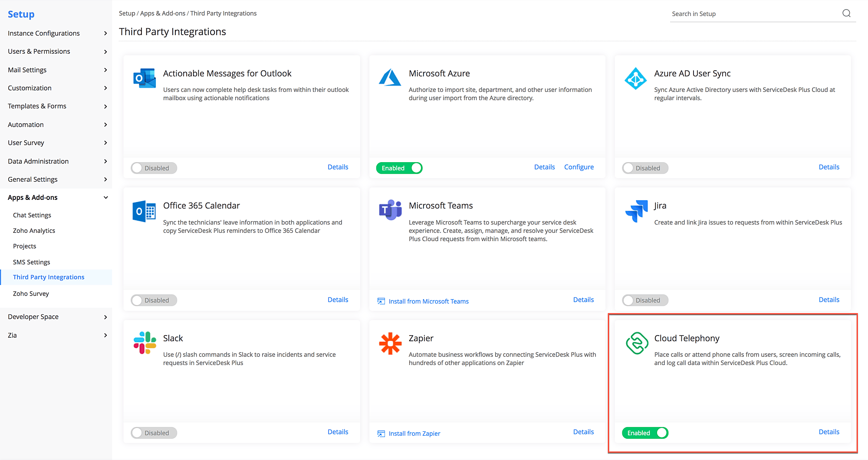Click the Slack logo icon
Viewport: 868px width, 460px height.
coord(145,343)
